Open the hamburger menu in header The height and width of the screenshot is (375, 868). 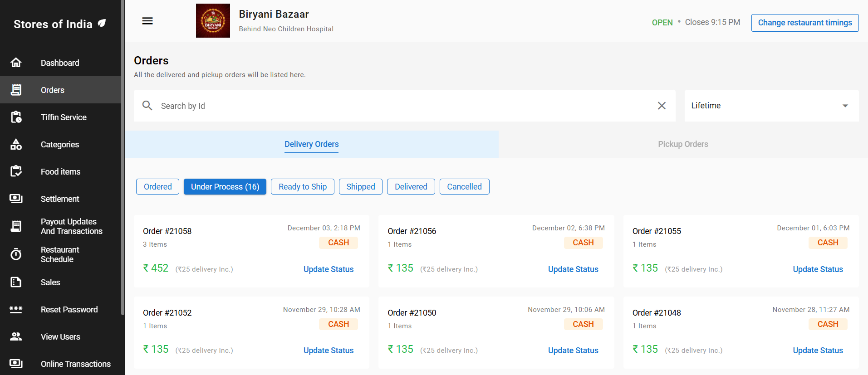pyautogui.click(x=147, y=21)
